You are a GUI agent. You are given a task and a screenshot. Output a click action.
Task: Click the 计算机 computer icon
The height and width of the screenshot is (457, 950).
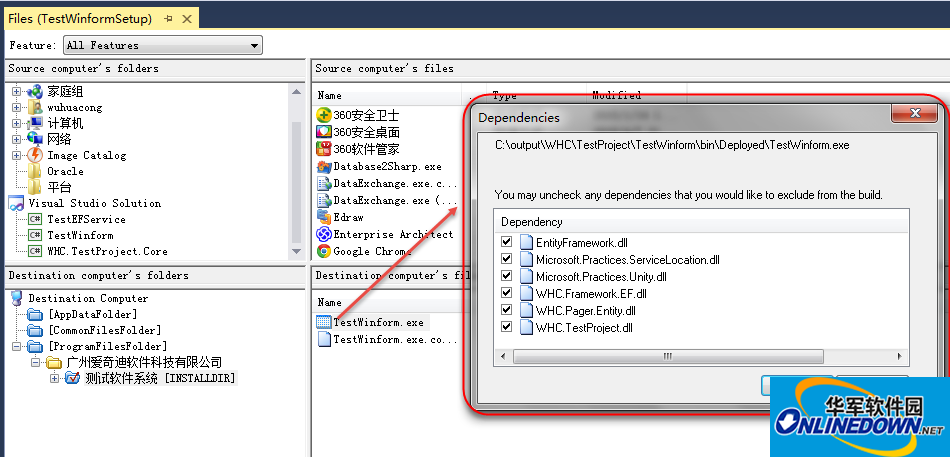pos(36,123)
